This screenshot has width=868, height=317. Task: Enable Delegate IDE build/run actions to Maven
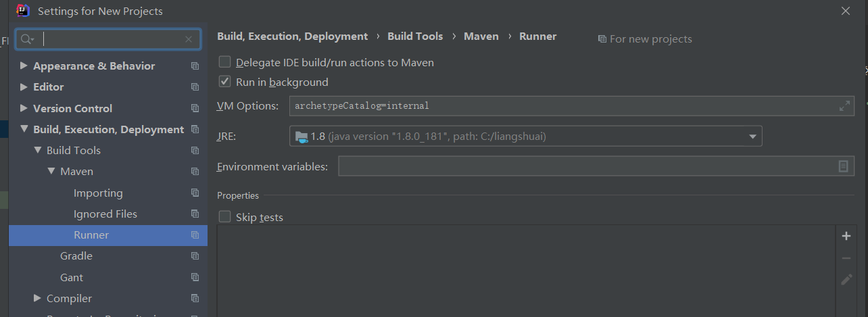click(x=225, y=62)
